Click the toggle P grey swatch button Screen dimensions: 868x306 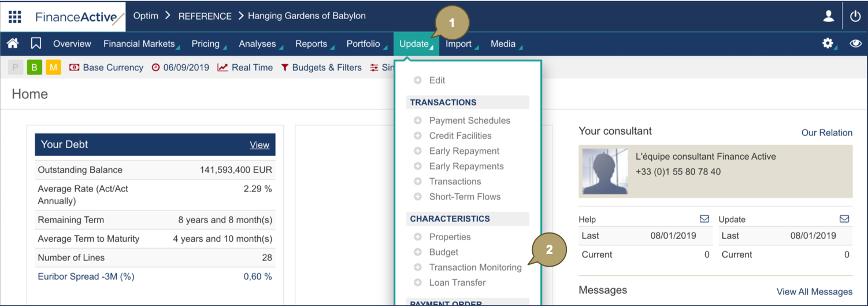click(x=16, y=68)
